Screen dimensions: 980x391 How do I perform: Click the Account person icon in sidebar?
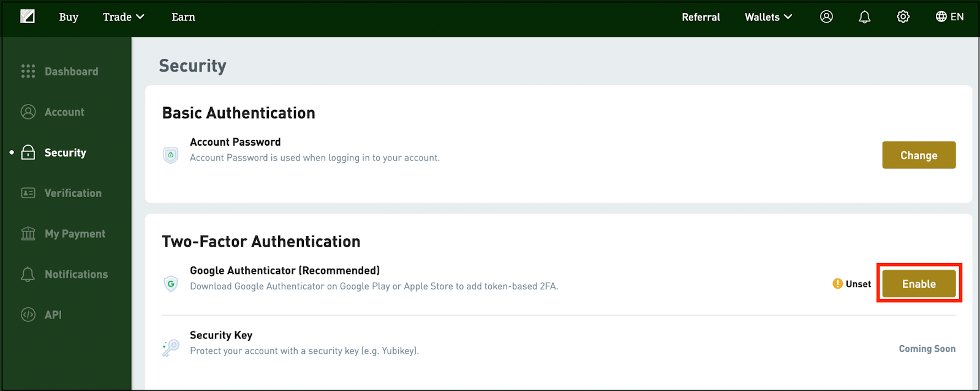[28, 112]
